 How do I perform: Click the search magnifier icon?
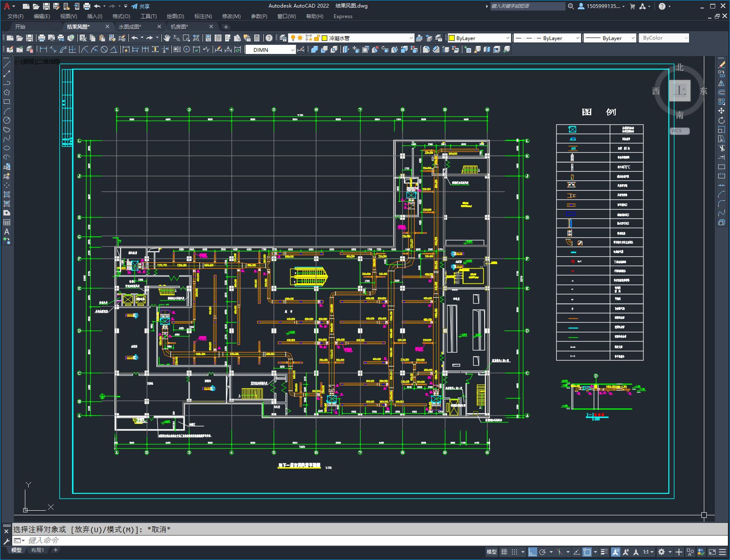click(x=571, y=6)
